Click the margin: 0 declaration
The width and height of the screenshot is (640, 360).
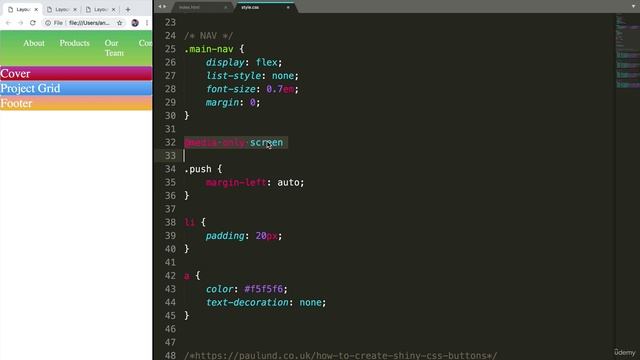point(233,102)
